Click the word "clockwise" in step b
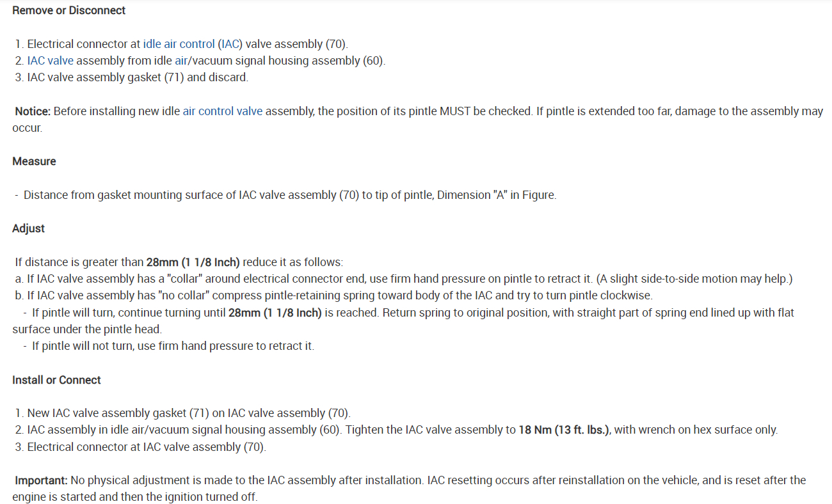The height and width of the screenshot is (504, 832). (x=629, y=295)
